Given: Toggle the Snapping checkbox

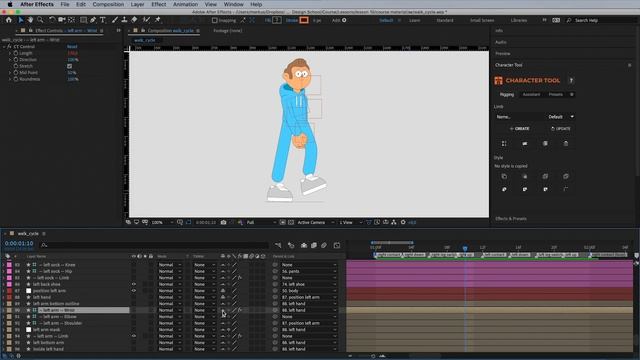Looking at the screenshot, I should [215, 20].
